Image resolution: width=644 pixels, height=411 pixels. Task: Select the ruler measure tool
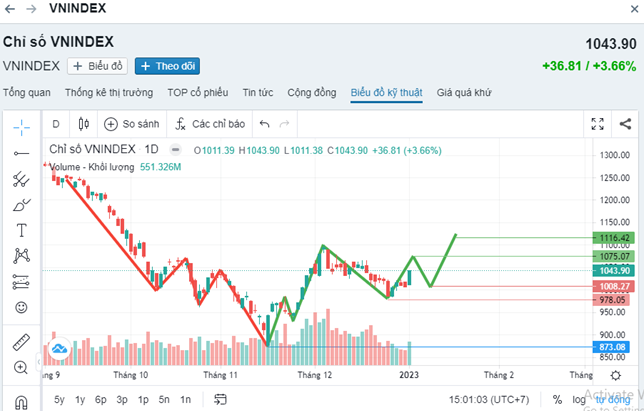click(x=21, y=342)
